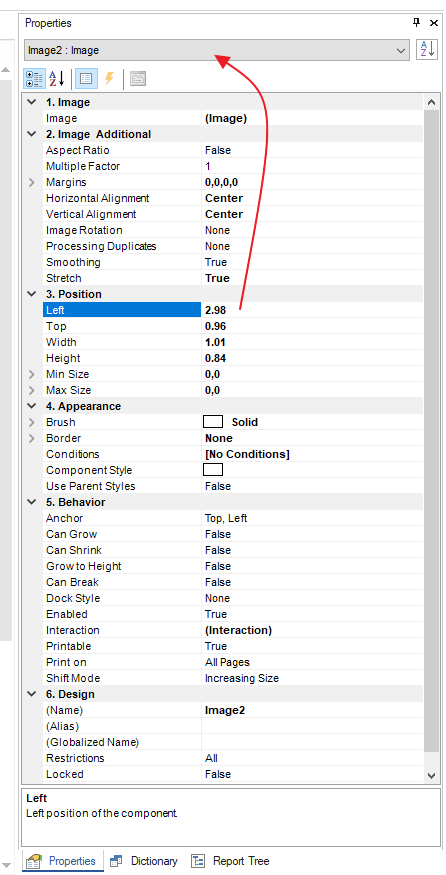Screen dimensions: 446x875
Task: Pin the Properties panel
Action: click(416, 23)
